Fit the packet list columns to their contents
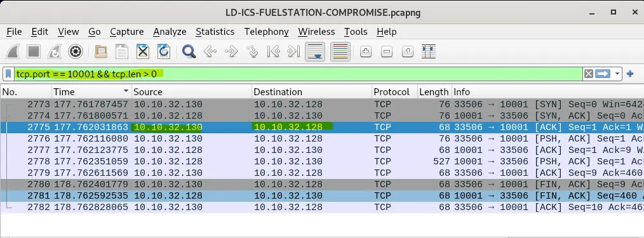644x238 pixels. pyautogui.click(x=428, y=51)
